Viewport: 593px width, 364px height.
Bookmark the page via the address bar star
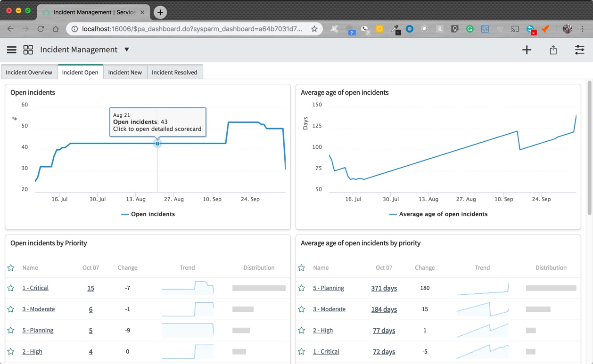pos(314,29)
